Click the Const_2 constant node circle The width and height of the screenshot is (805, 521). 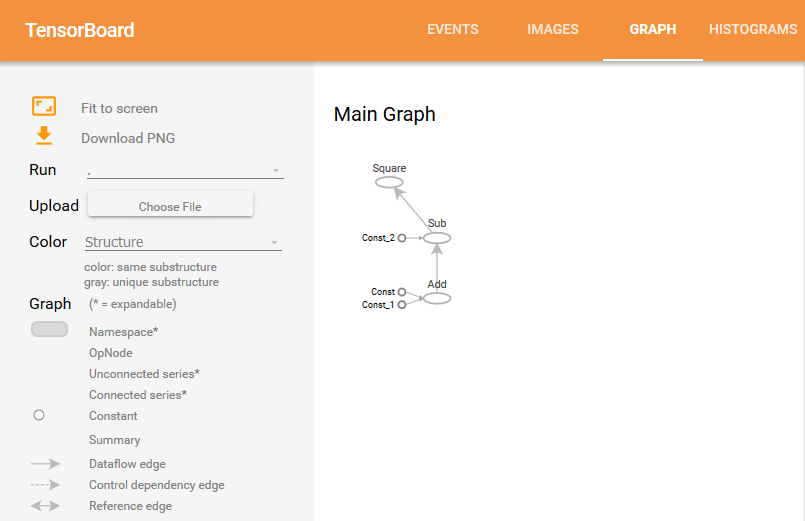coord(402,238)
